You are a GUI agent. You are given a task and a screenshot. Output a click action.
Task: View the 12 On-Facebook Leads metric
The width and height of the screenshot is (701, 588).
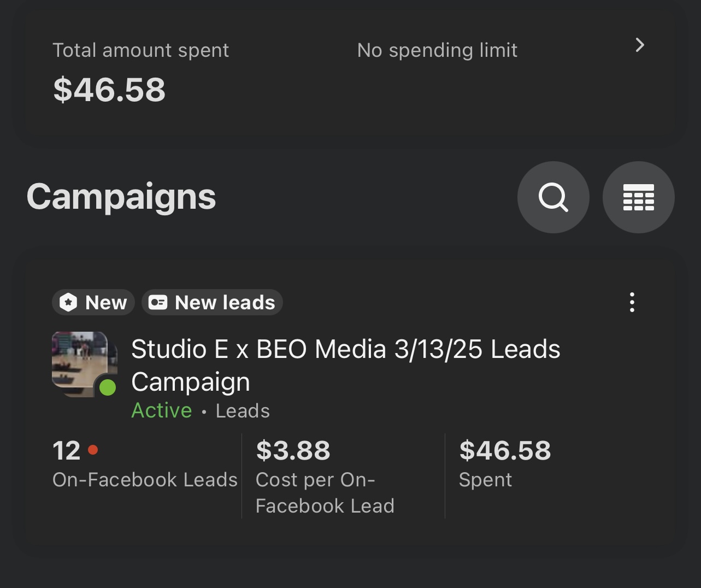(66, 451)
